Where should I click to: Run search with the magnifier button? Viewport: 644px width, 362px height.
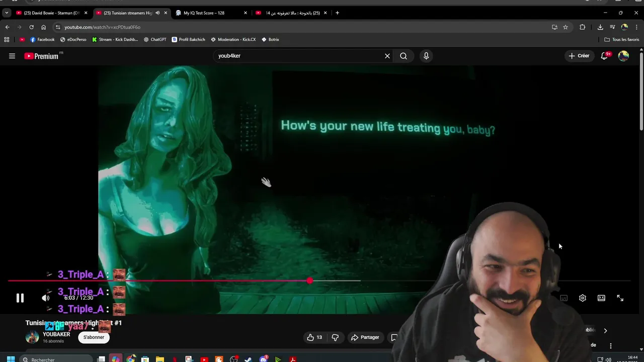coord(404,56)
